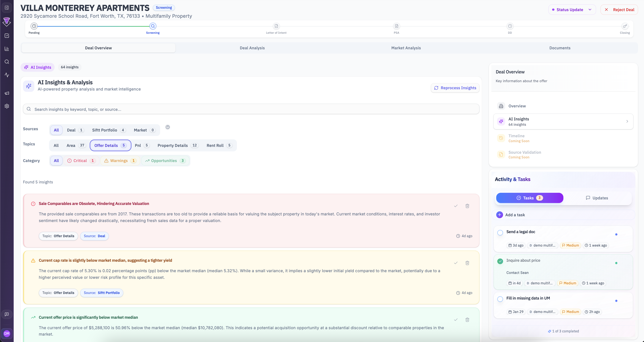Click the megaphone announcements icon in sidebar

[7, 93]
